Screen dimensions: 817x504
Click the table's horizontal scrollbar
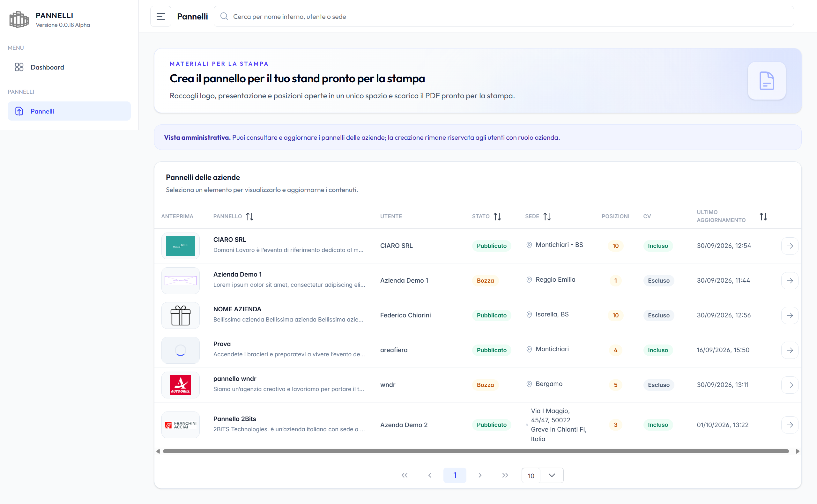pyautogui.click(x=476, y=451)
